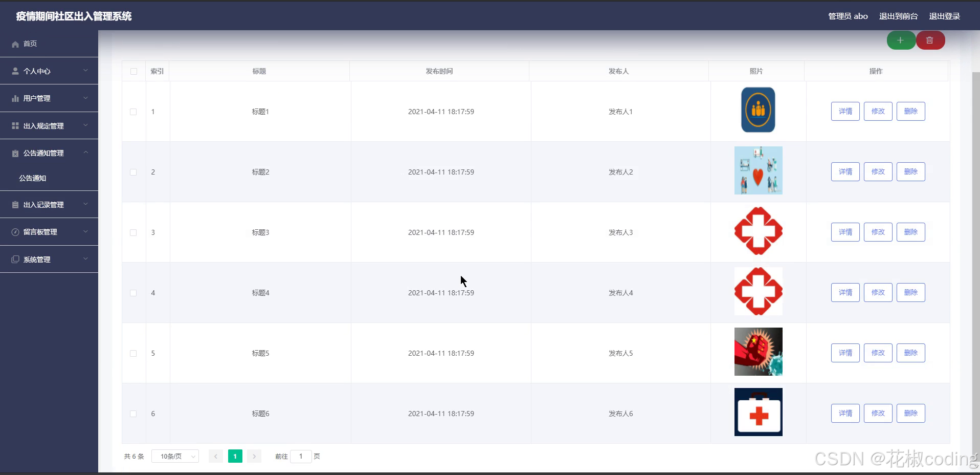
Task: Check the checkbox for row 标题4
Action: [133, 293]
